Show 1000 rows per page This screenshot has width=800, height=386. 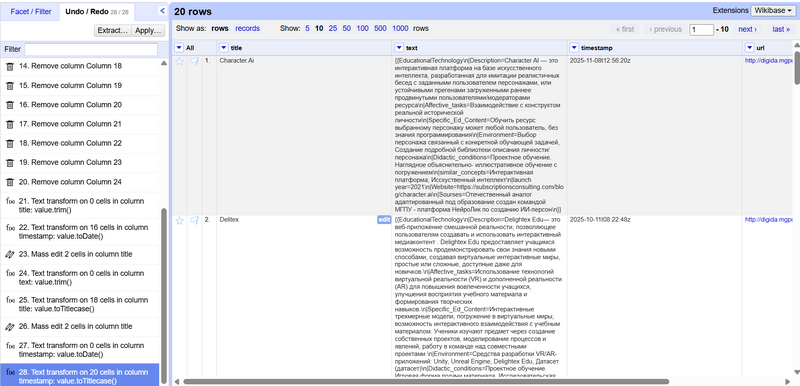(401, 29)
